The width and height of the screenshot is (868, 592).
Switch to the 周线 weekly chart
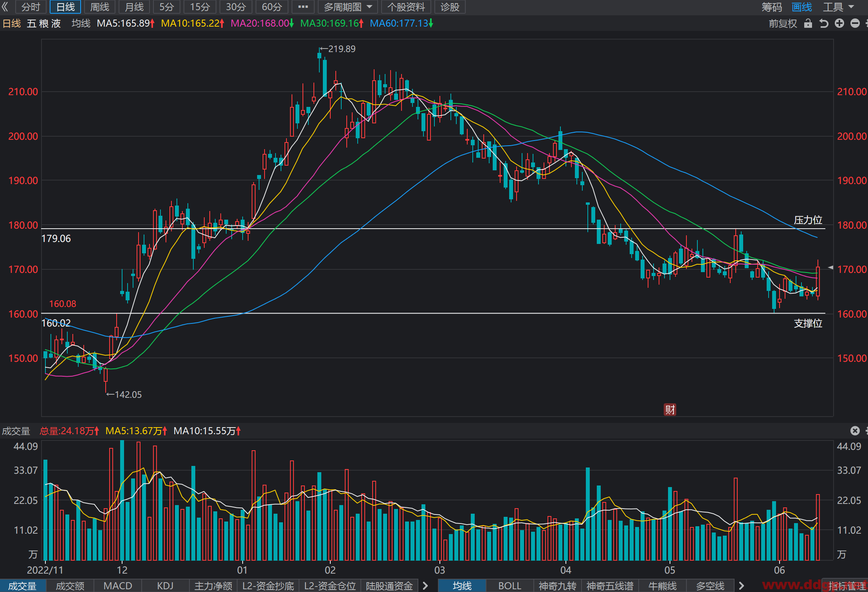pos(99,7)
